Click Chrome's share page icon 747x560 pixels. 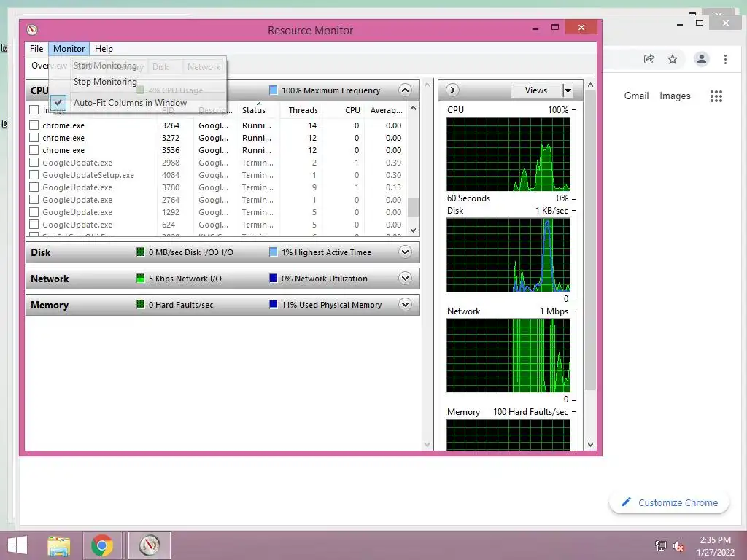[649, 59]
